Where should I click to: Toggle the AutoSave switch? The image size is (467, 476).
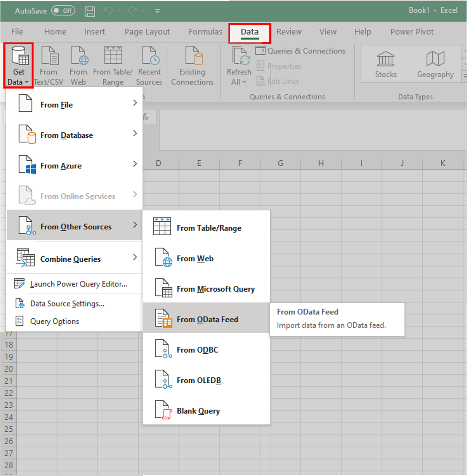63,11
